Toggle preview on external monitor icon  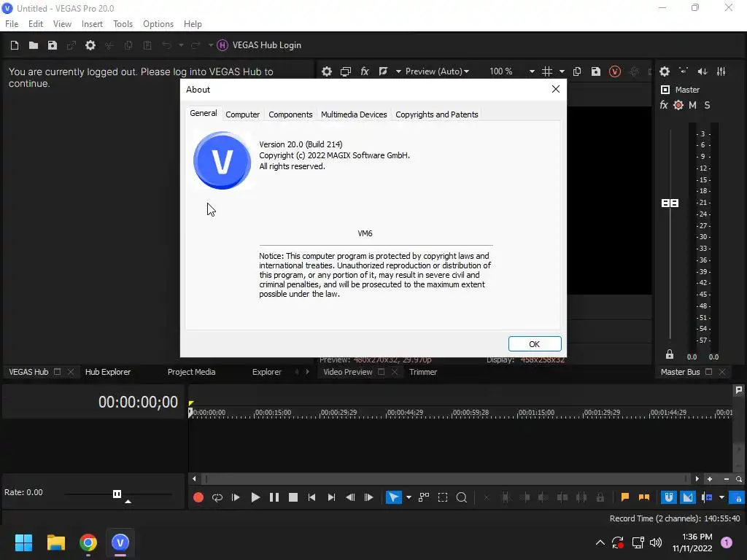click(345, 71)
